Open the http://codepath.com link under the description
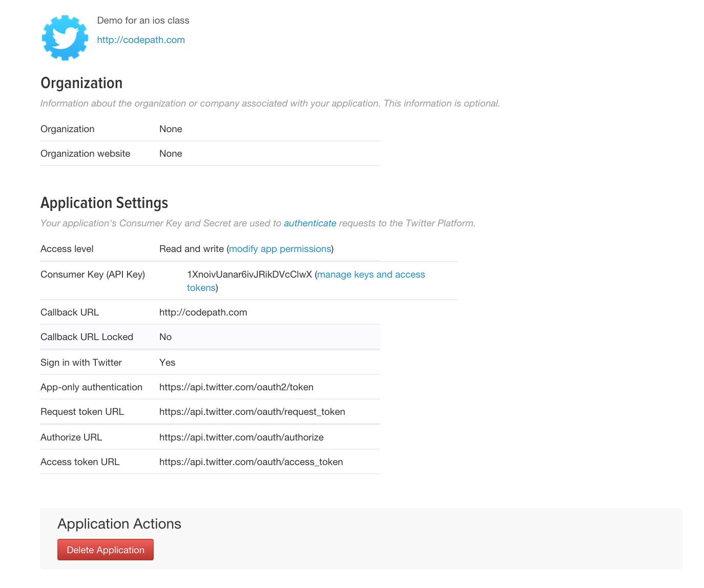The image size is (704, 588). point(141,40)
